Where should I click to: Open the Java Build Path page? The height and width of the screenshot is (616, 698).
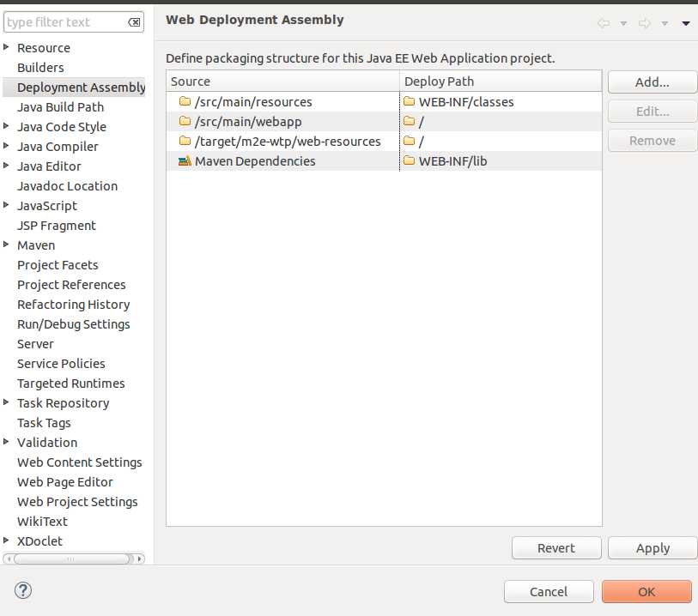coord(60,107)
